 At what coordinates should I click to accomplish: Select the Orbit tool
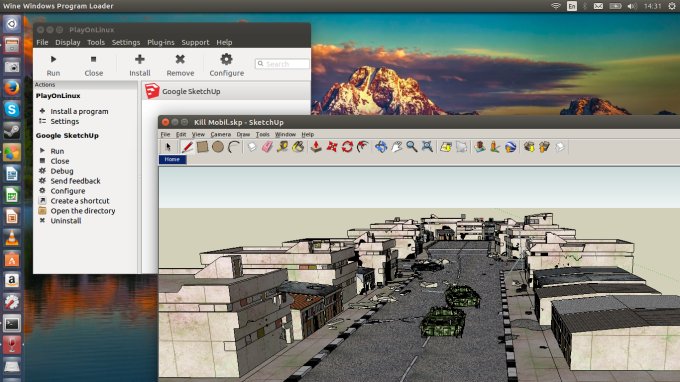coord(381,147)
